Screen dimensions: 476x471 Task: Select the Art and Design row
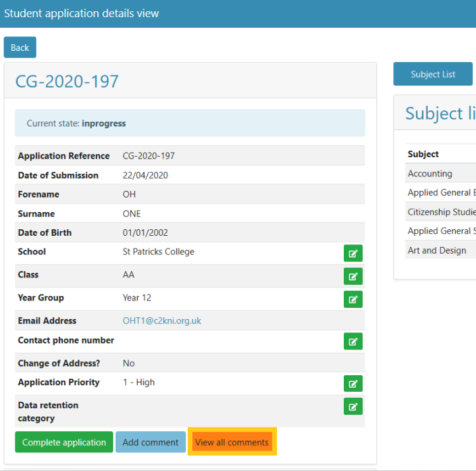click(x=437, y=250)
